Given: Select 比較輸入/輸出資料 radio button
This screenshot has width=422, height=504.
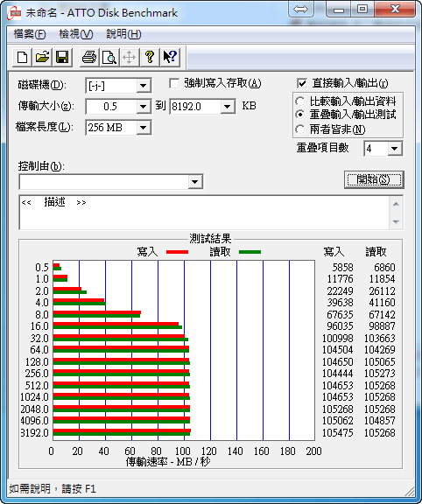Looking at the screenshot, I should point(299,101).
